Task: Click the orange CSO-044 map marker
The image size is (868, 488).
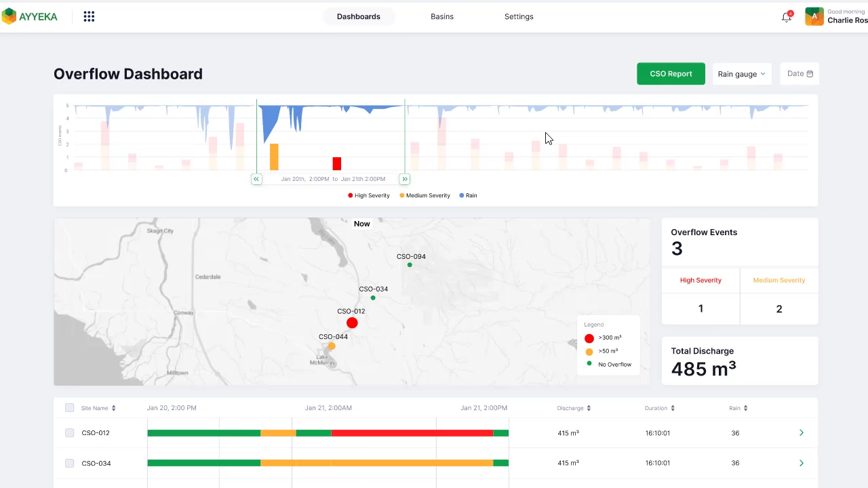Action: click(x=332, y=346)
